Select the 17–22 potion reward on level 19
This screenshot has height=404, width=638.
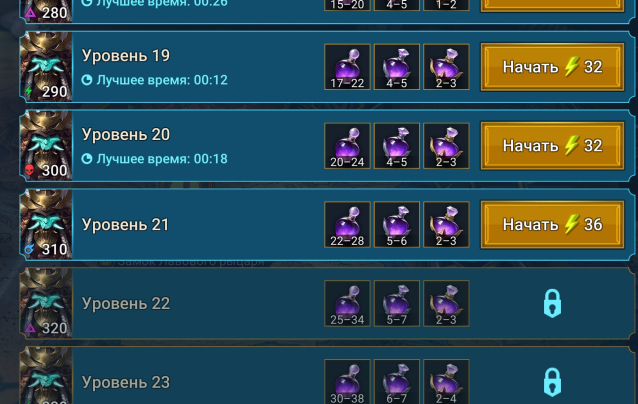(347, 67)
